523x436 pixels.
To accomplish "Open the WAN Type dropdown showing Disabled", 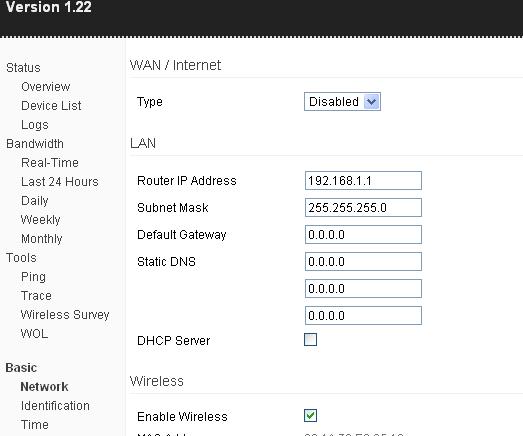I will click(x=342, y=102).
